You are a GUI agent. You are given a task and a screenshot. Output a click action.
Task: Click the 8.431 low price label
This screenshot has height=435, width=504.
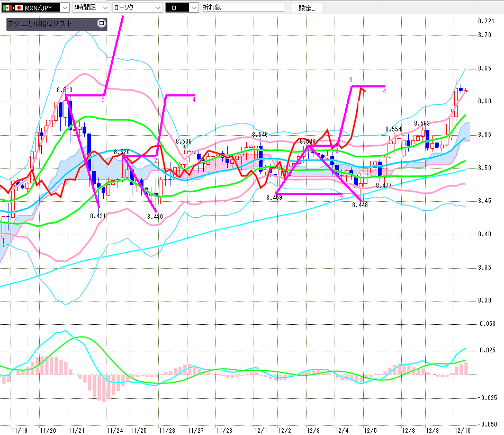coord(98,216)
